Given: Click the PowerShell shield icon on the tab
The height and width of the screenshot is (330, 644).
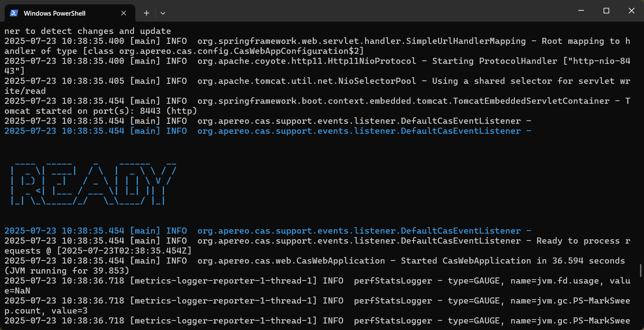Looking at the screenshot, I should tap(14, 13).
